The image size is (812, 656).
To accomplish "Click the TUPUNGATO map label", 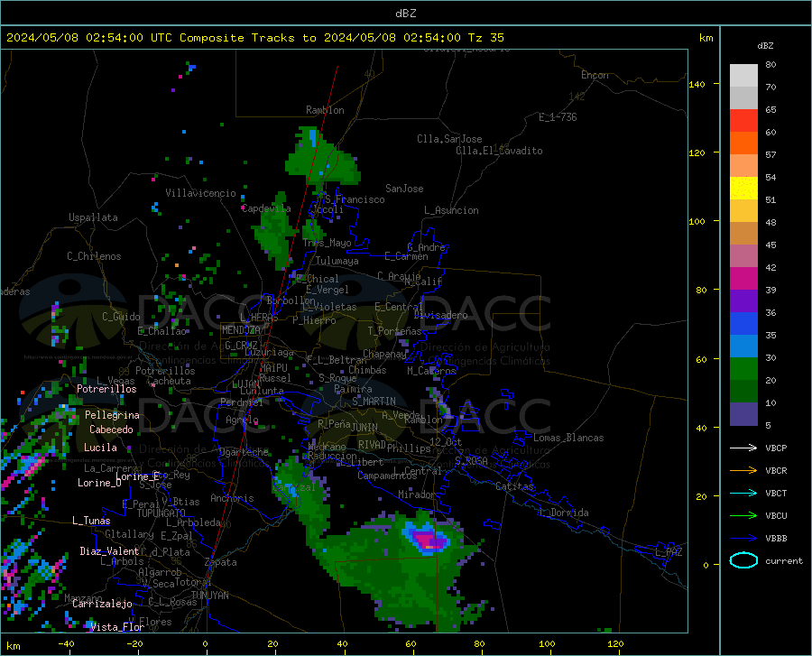I will (x=161, y=513).
